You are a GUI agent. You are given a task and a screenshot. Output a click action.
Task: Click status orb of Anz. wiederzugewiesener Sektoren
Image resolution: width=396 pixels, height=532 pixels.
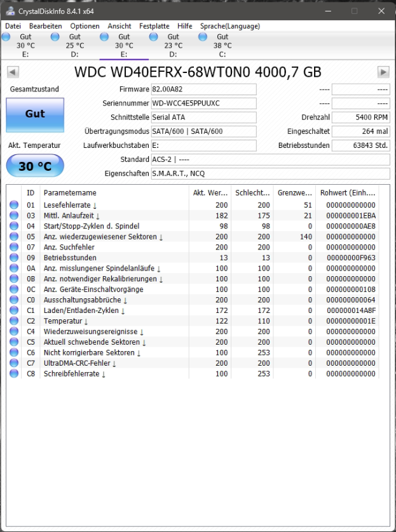14,237
